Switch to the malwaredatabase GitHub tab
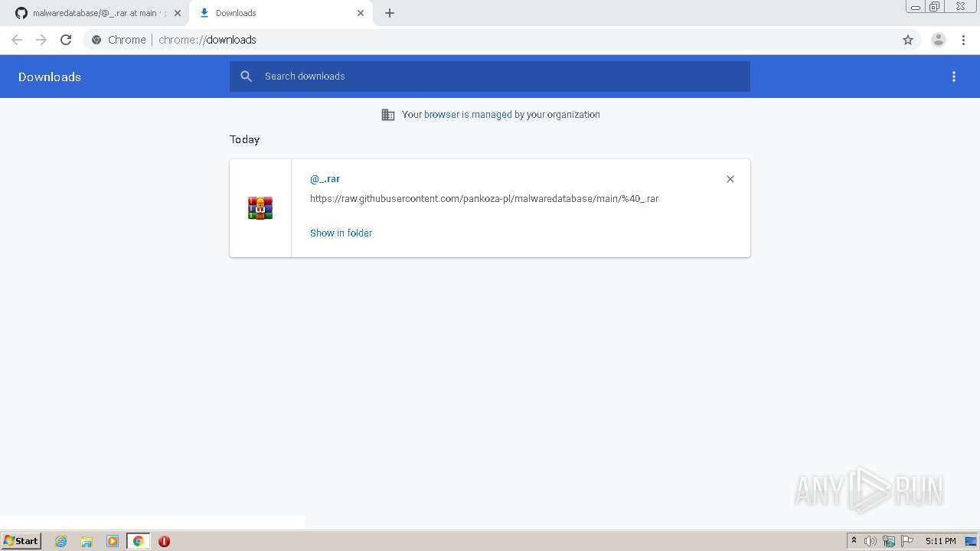Image resolution: width=980 pixels, height=551 pixels. (x=95, y=13)
